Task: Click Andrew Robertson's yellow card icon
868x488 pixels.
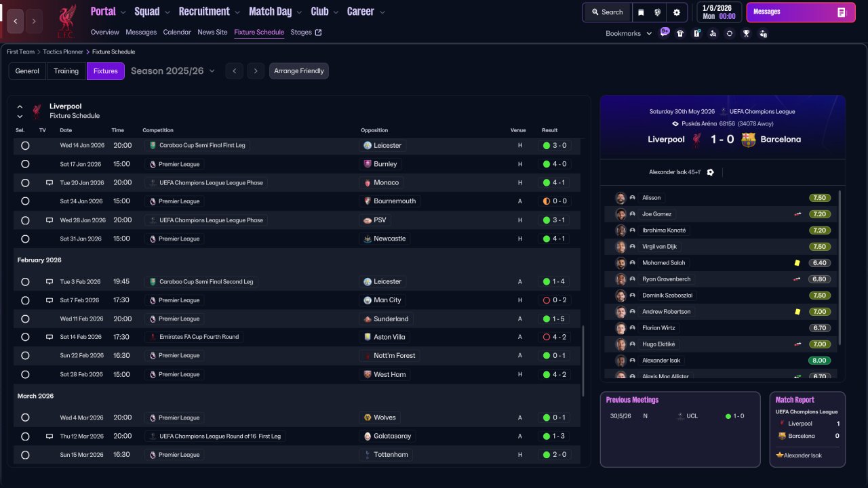Action: point(797,312)
